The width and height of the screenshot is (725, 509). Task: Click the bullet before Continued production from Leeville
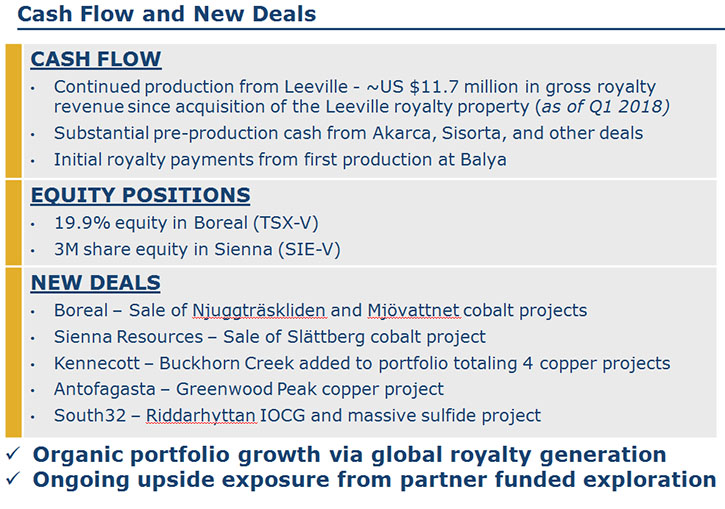[x=33, y=88]
